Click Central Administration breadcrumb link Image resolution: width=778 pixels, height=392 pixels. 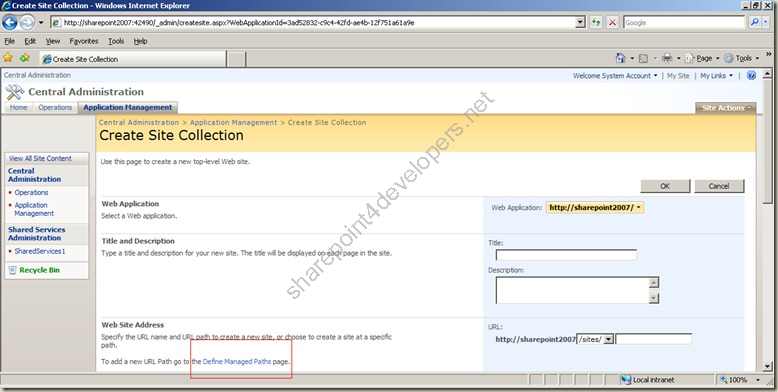(139, 123)
